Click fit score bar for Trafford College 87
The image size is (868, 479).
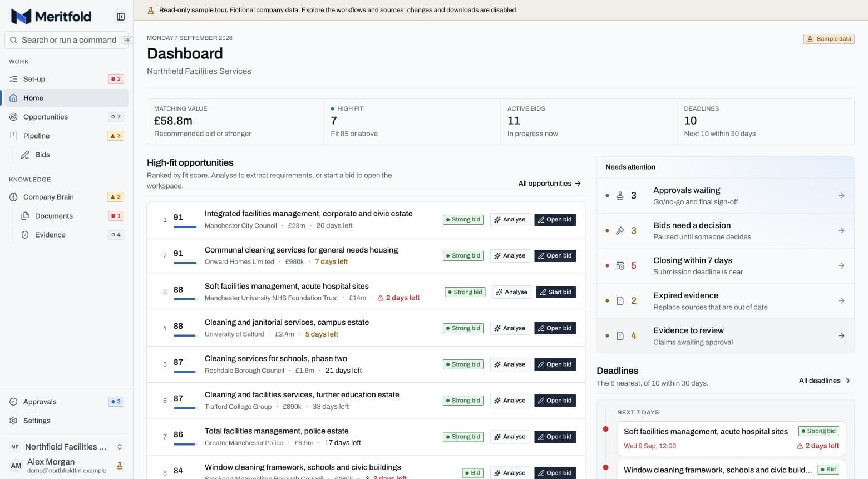pyautogui.click(x=185, y=408)
